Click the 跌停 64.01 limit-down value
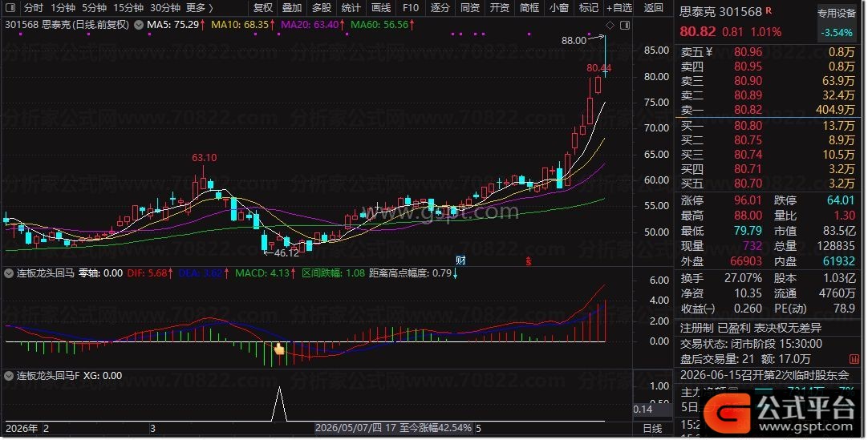The width and height of the screenshot is (868, 440). [840, 200]
